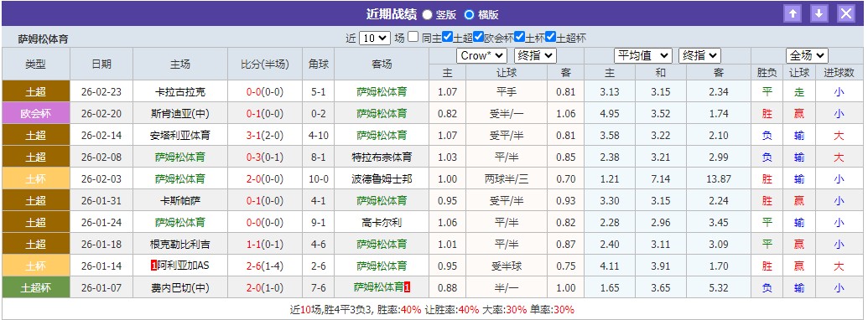Open the 全场 dropdown

click(x=807, y=55)
